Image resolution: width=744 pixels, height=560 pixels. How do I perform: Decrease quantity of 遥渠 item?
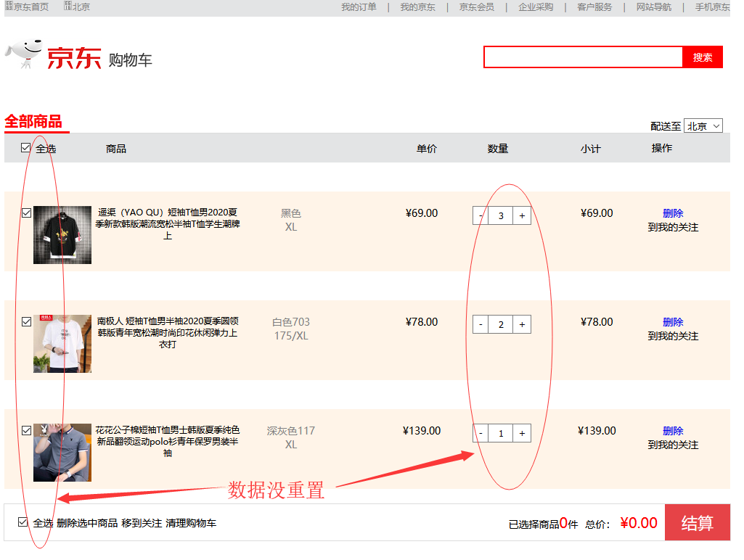(x=481, y=215)
